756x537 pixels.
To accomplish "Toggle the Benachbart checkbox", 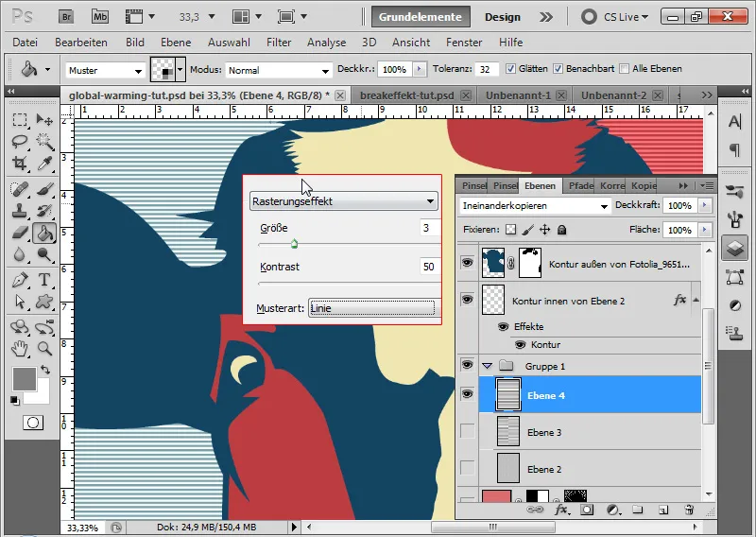I will [x=558, y=69].
